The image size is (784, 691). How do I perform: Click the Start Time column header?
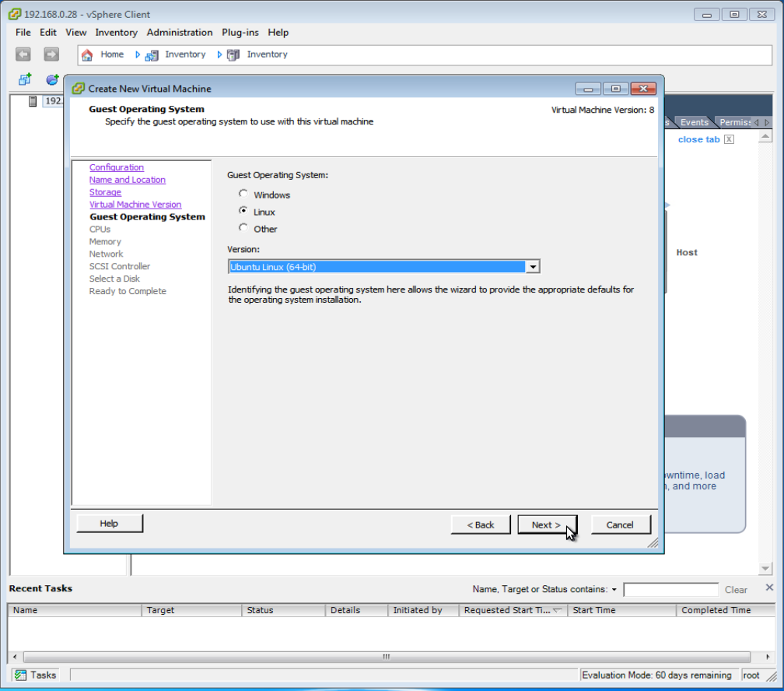(x=622, y=610)
